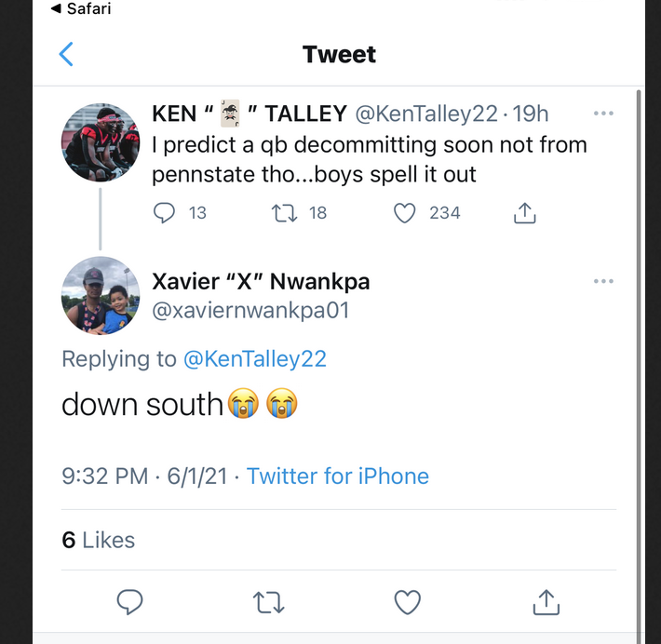Open Xavier Nwankpa's profile picture
Screen dimensions: 661x644
point(101,295)
